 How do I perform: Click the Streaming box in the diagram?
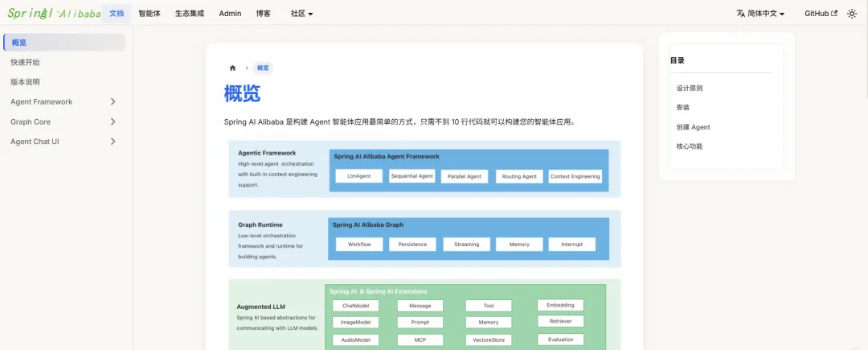466,245
